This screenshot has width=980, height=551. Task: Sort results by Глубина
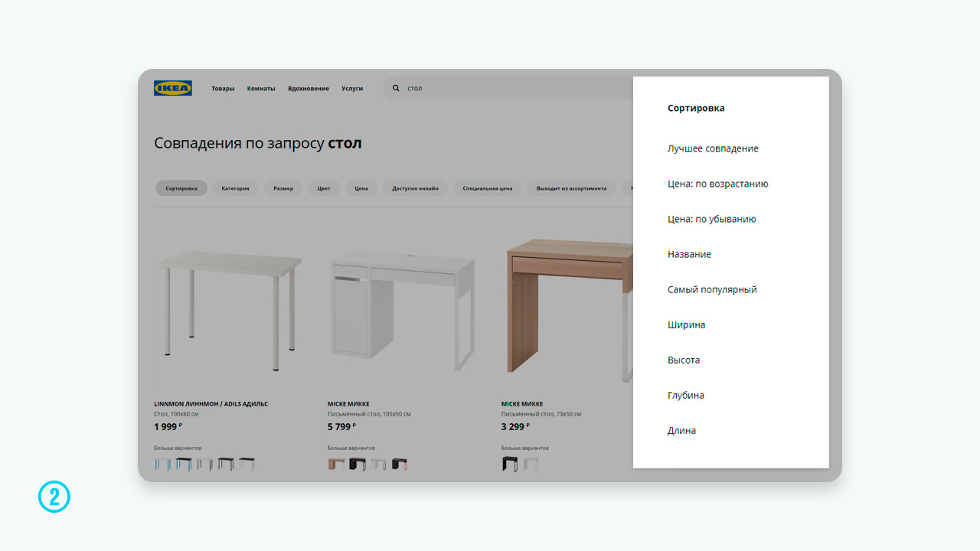pos(686,395)
